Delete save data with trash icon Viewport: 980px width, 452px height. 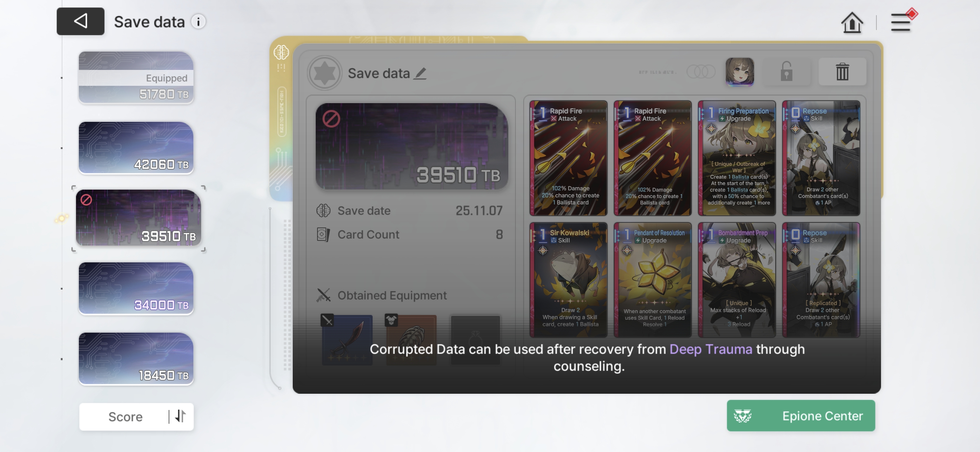(842, 71)
